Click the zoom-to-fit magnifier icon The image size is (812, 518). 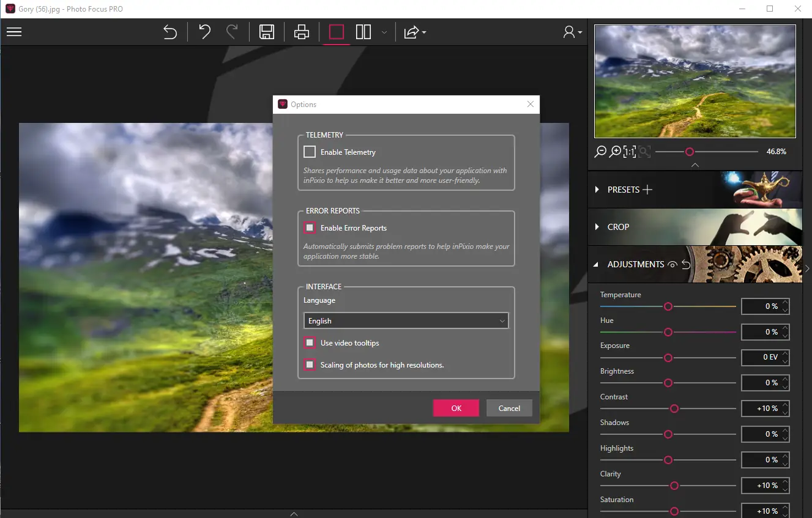[644, 151]
